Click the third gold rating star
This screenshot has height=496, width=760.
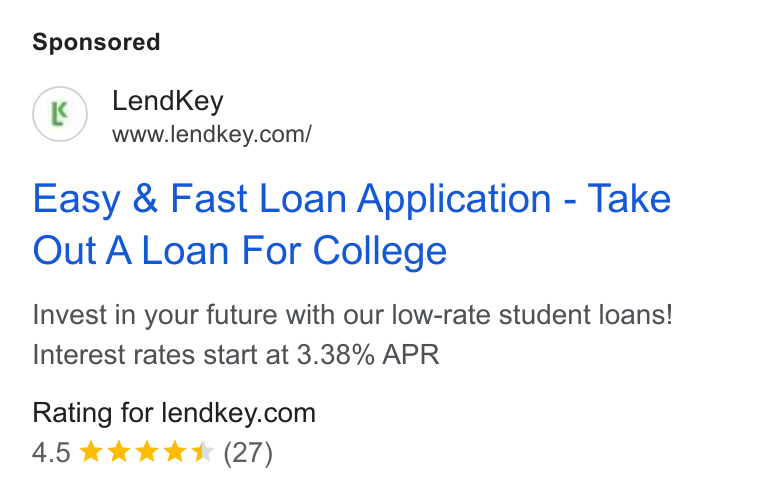pos(146,452)
